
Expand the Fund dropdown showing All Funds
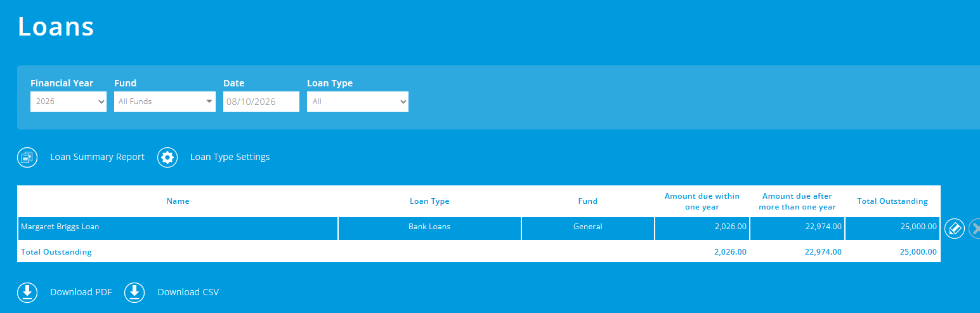[165, 102]
